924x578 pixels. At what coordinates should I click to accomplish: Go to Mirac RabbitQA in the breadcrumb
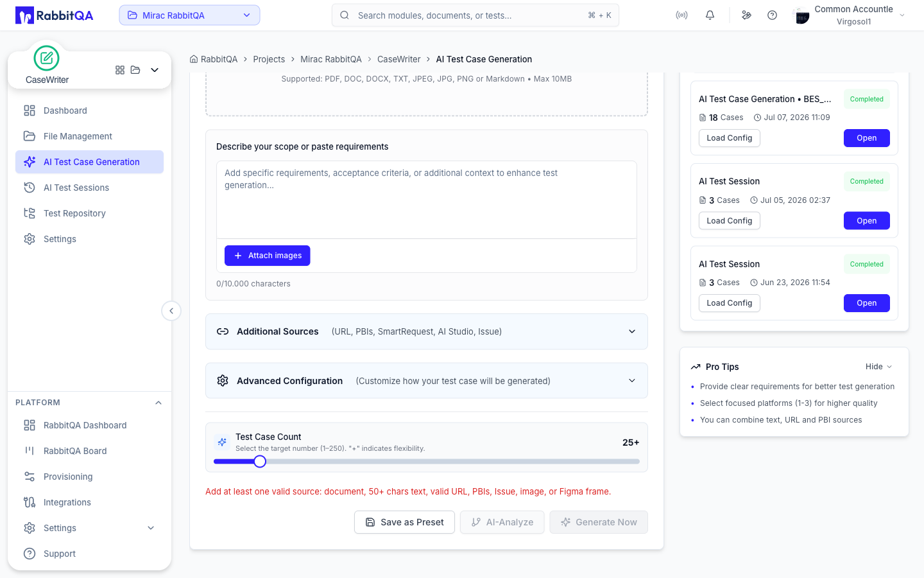coord(331,59)
